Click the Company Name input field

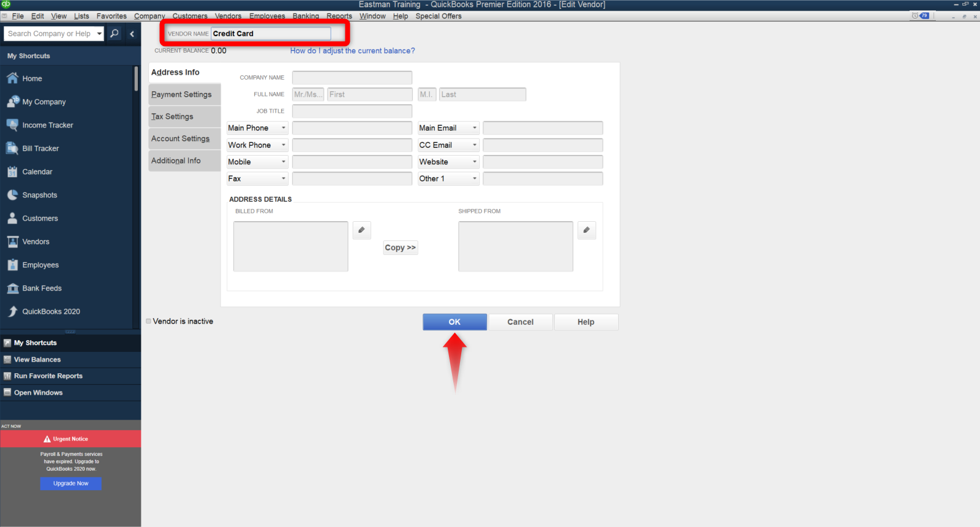(x=352, y=78)
